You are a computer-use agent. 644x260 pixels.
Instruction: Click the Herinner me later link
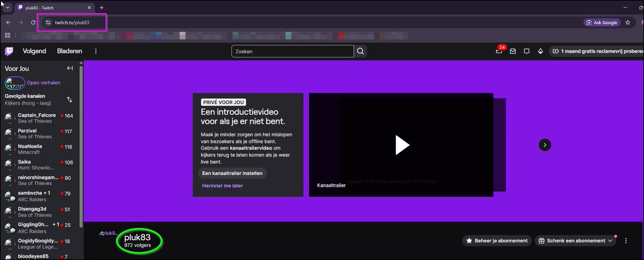[223, 185]
